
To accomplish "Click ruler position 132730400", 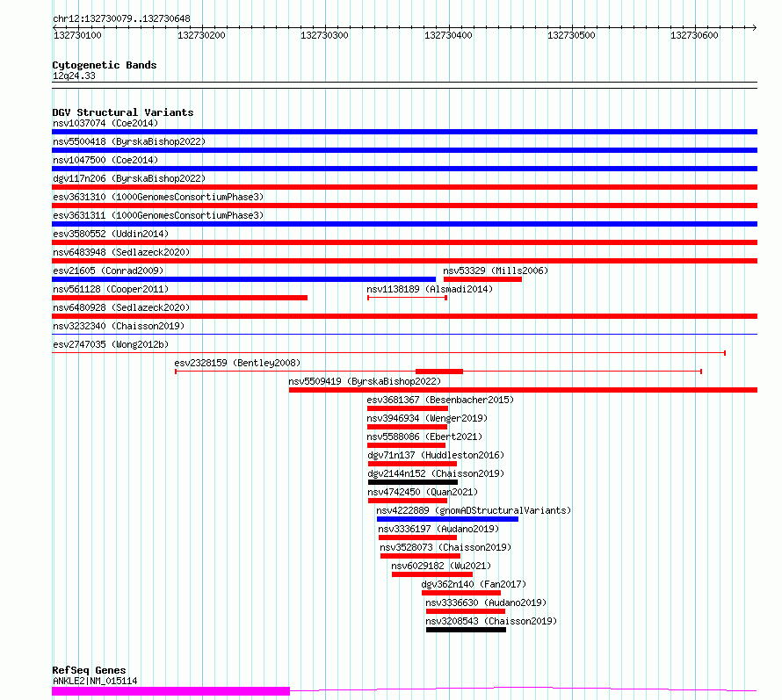I will tap(448, 35).
